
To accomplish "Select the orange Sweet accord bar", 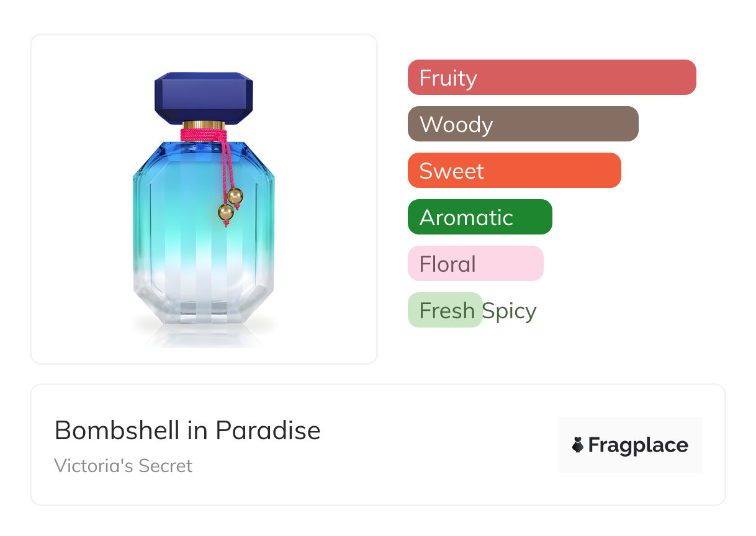I will point(514,171).
